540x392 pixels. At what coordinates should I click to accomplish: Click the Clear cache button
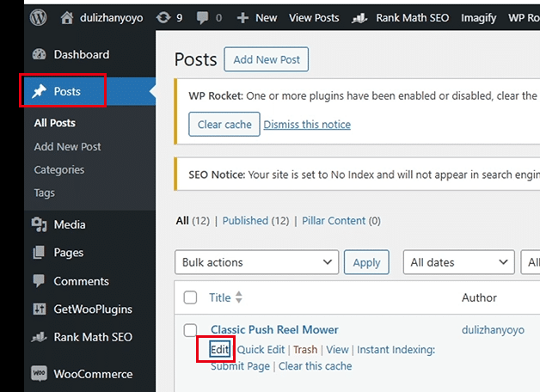pyautogui.click(x=224, y=125)
